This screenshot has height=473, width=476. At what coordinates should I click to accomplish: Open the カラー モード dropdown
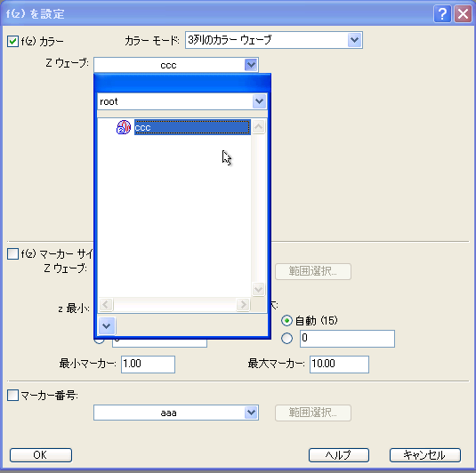354,40
